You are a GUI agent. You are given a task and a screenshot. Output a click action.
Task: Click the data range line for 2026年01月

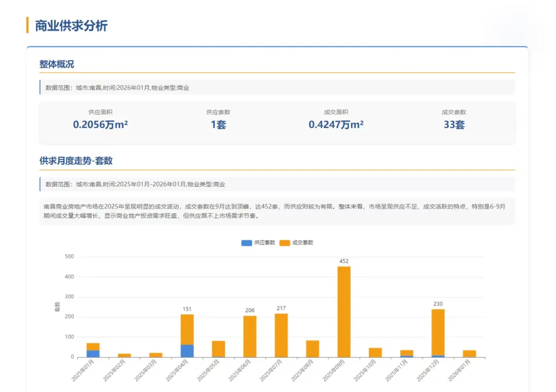(x=277, y=87)
